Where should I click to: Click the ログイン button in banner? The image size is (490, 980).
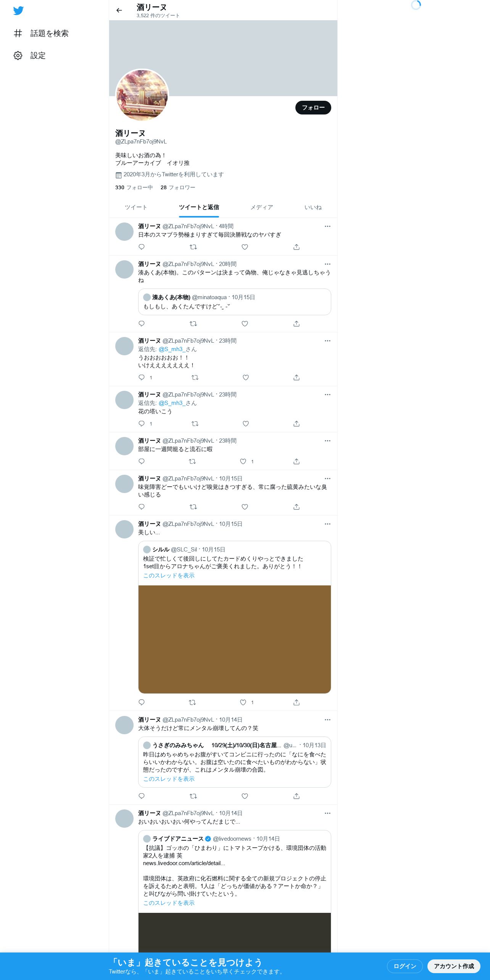(x=405, y=966)
